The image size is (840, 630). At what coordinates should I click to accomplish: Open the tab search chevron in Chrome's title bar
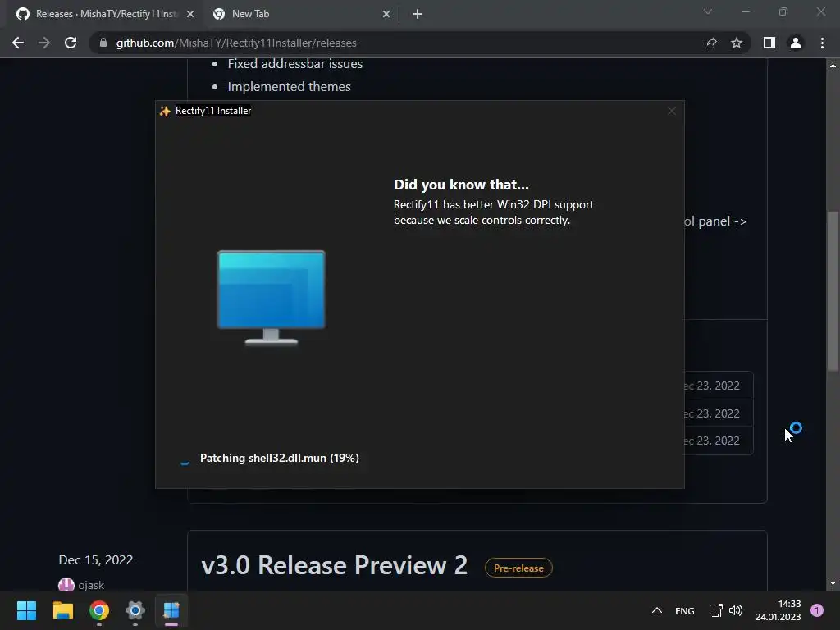point(708,11)
